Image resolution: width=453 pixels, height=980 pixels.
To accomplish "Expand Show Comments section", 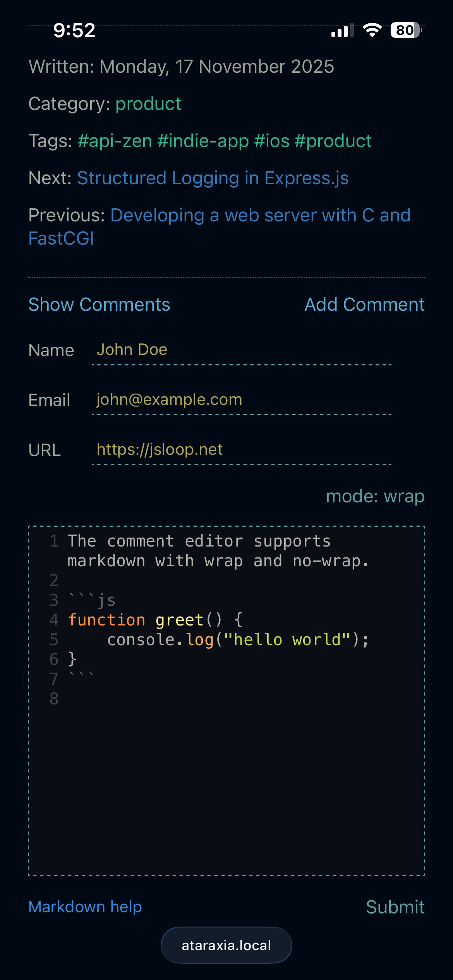I will pyautogui.click(x=99, y=305).
